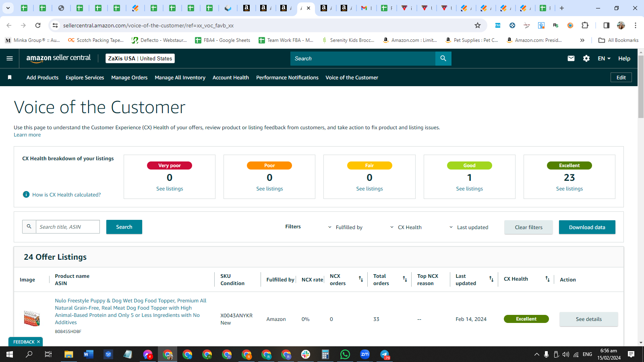Click the info icon beside How is CX Health calculated

[26, 194]
